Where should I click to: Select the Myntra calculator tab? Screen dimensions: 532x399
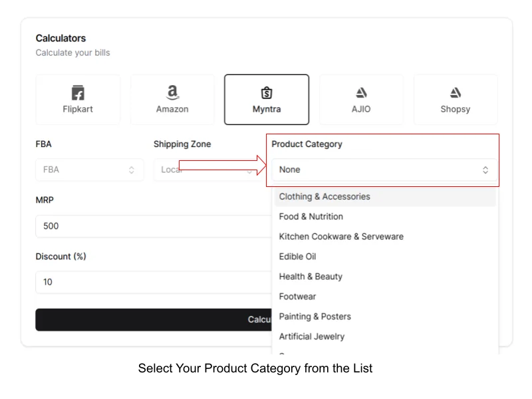[267, 100]
